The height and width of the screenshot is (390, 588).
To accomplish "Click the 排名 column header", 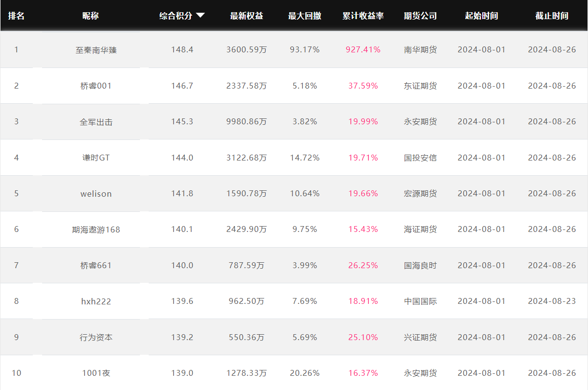I will tap(16, 16).
